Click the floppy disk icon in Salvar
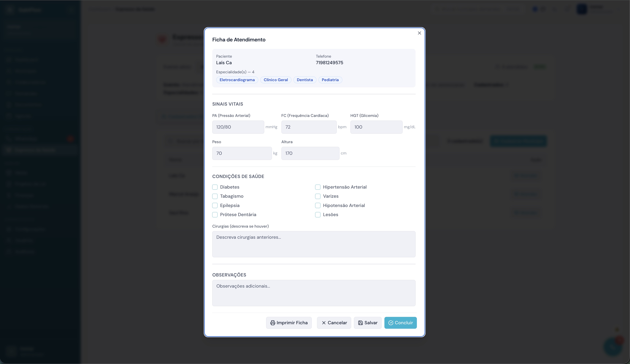Screen dimensions: 630x364 360,323
